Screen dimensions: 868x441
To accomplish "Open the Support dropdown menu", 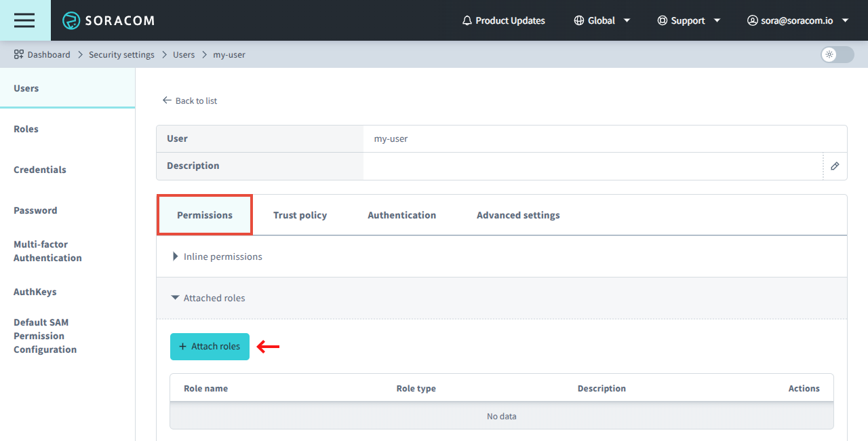I will tap(689, 20).
